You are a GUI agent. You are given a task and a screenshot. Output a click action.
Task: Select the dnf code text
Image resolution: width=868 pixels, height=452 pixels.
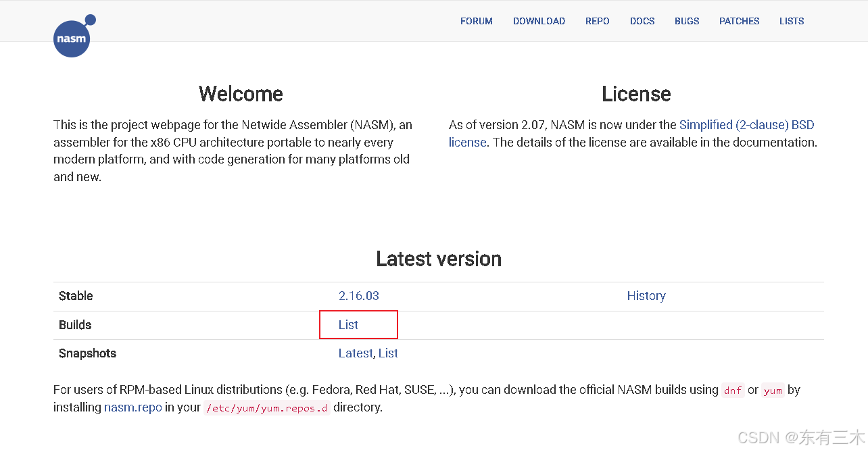pos(733,391)
